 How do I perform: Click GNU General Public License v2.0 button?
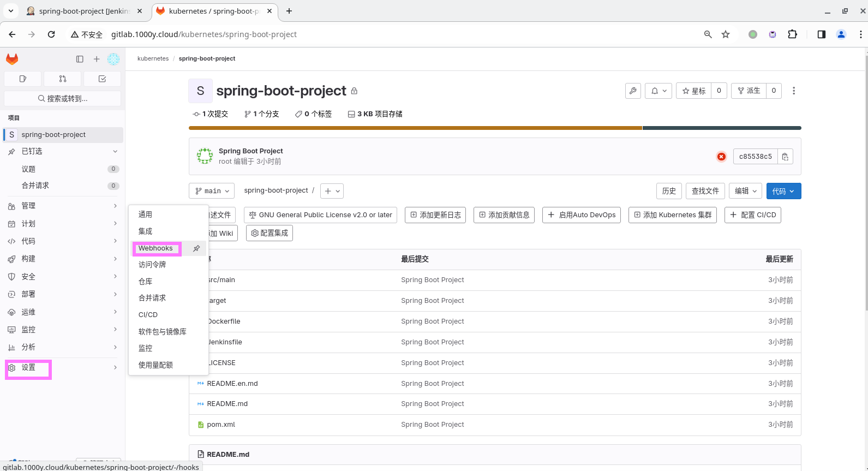coord(321,215)
